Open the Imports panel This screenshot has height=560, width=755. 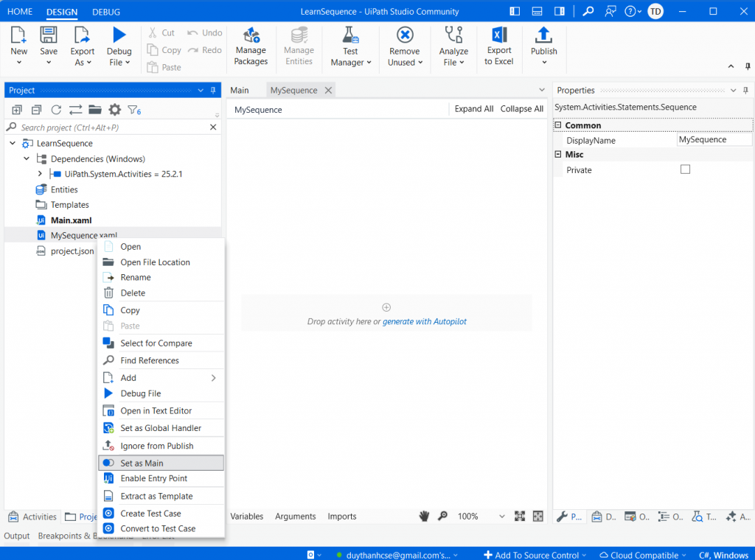tap(342, 517)
